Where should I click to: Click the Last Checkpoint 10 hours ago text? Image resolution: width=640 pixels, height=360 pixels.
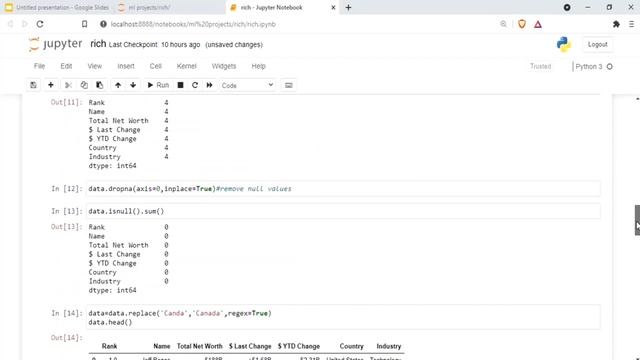tap(154, 44)
